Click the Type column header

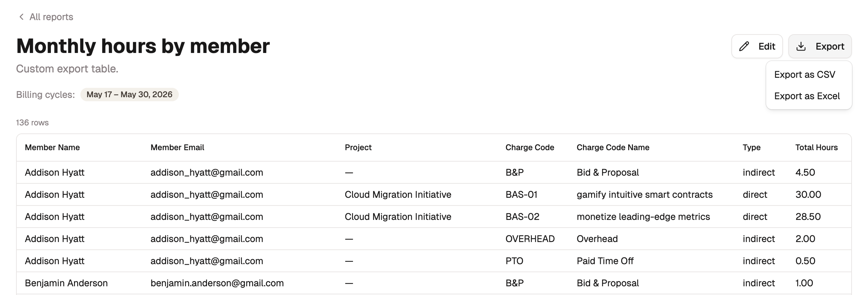pos(751,147)
